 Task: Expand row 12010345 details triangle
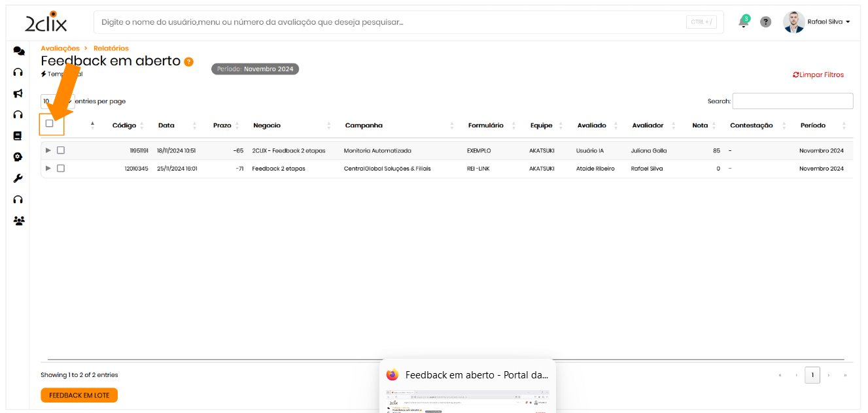tap(48, 169)
